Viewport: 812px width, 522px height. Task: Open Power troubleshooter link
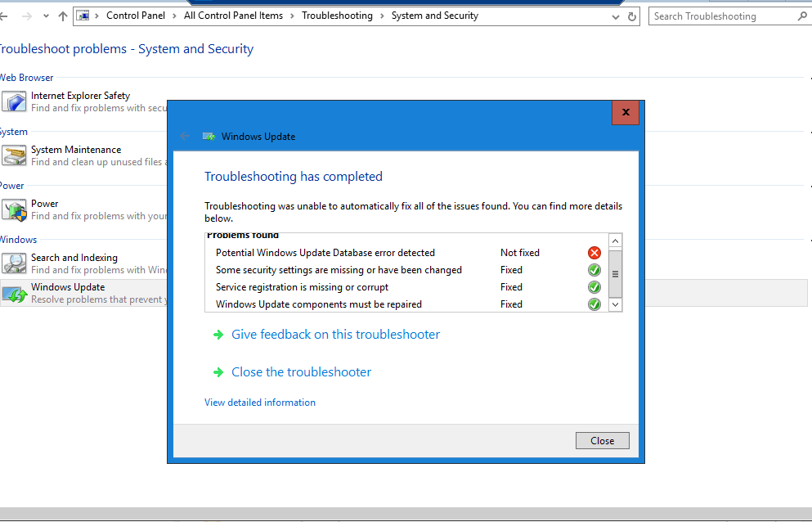pos(44,204)
